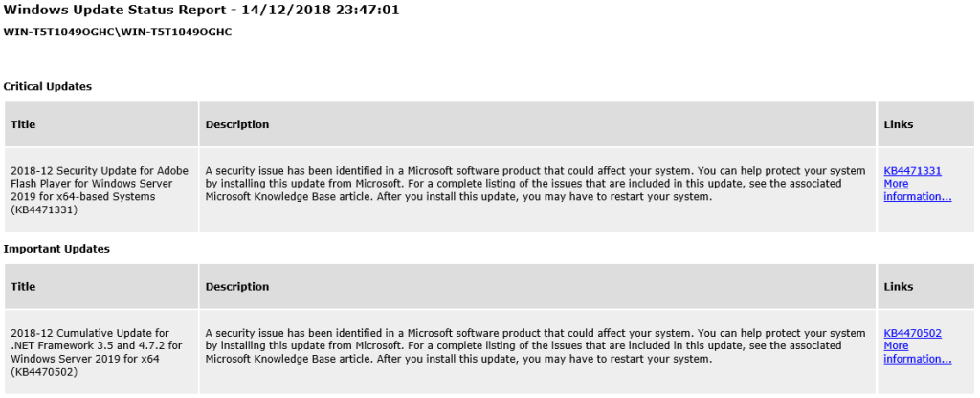The width and height of the screenshot is (980, 398).
Task: Click the Links header in Critical Updates table
Action: [898, 124]
